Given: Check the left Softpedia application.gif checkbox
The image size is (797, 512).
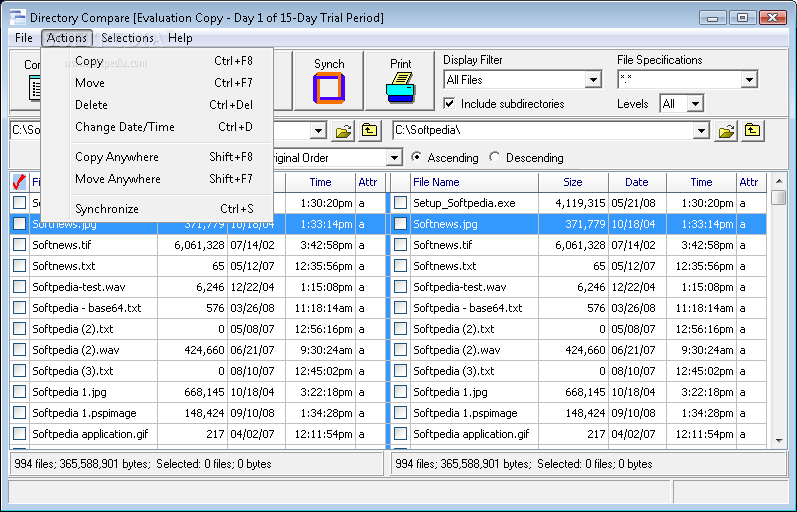Looking at the screenshot, I should [x=19, y=434].
